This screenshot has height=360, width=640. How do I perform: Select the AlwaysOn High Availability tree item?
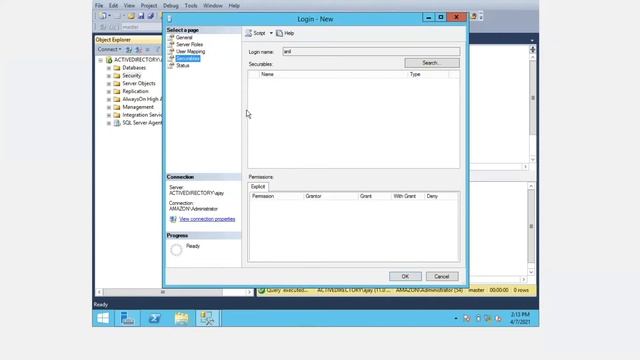(x=142, y=99)
